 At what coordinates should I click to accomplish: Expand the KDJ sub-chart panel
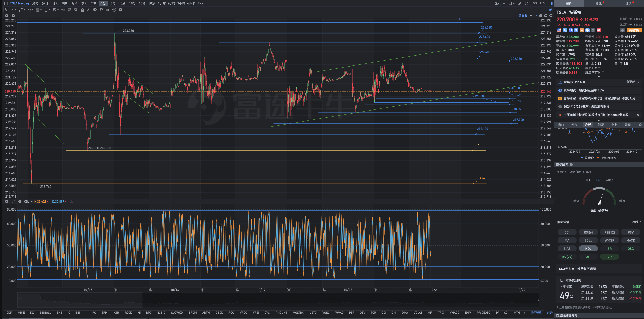(13, 202)
